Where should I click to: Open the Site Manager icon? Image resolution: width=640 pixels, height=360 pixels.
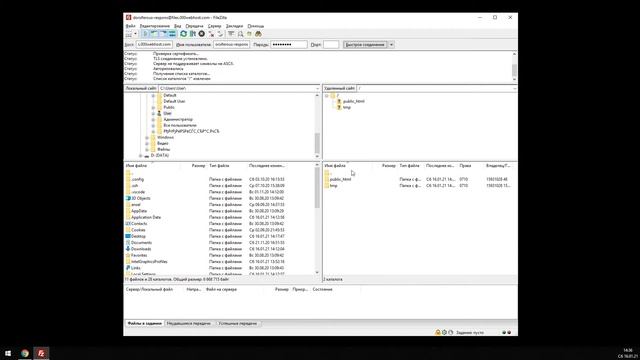[x=129, y=34]
